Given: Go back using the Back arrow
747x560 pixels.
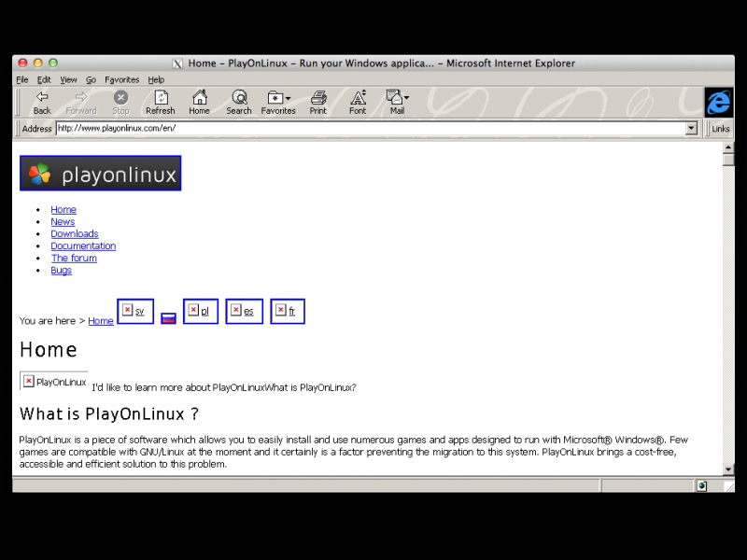Looking at the screenshot, I should tap(42, 103).
